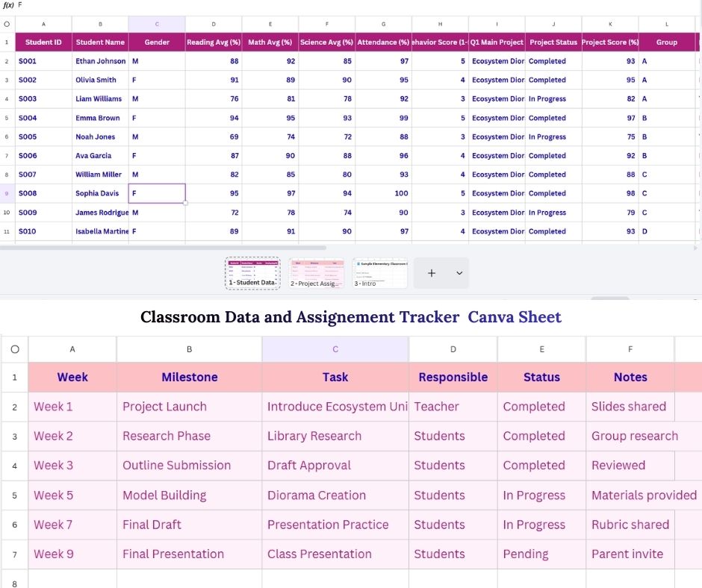The width and height of the screenshot is (702, 588).
Task: Select the 'Ava Garcia' cell
Action: coord(100,155)
